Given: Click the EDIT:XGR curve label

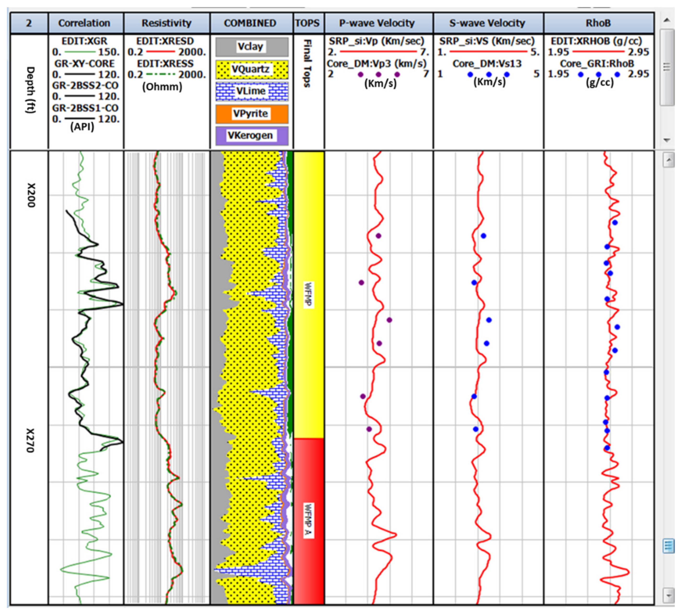Looking at the screenshot, I should [84, 41].
